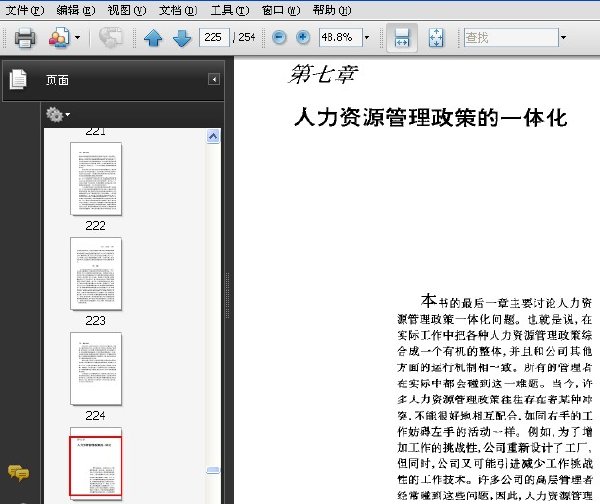Click the Print icon in toolbar

(x=25, y=38)
